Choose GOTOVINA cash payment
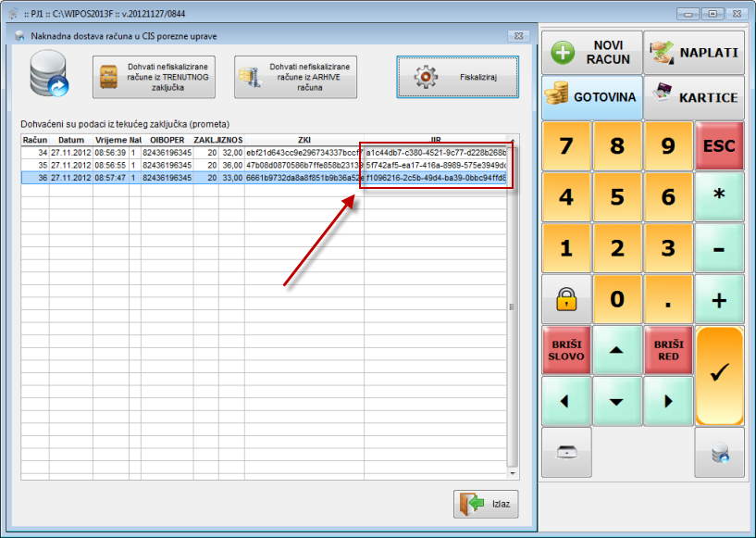This screenshot has width=756, height=538. point(591,97)
